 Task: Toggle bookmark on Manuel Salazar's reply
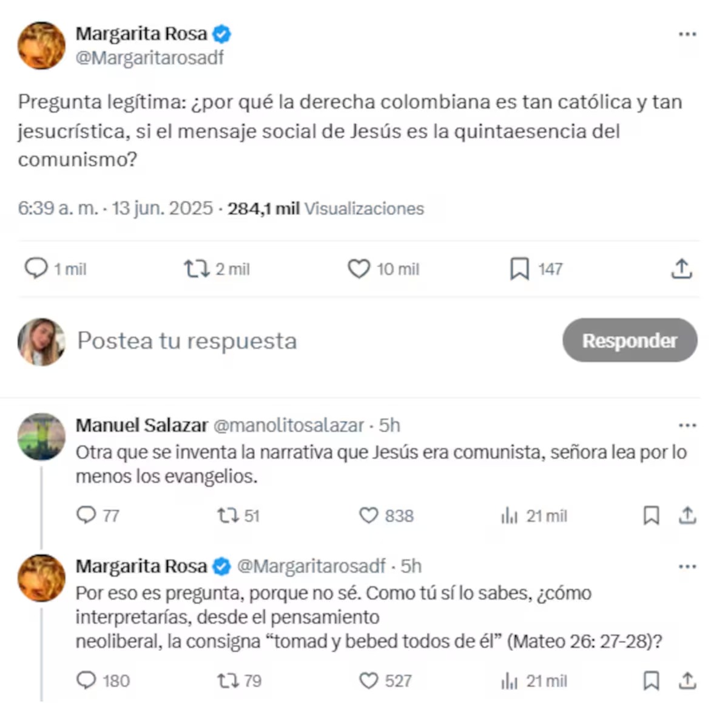(652, 515)
